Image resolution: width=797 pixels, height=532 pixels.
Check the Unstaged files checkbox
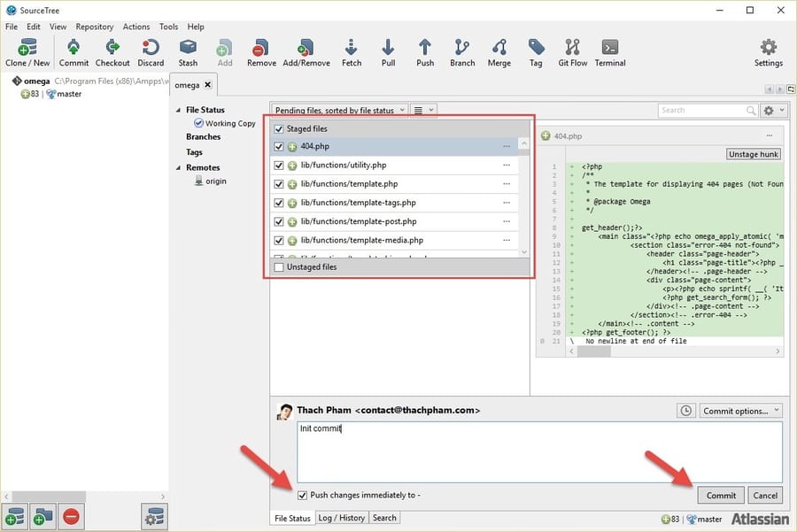pyautogui.click(x=279, y=267)
